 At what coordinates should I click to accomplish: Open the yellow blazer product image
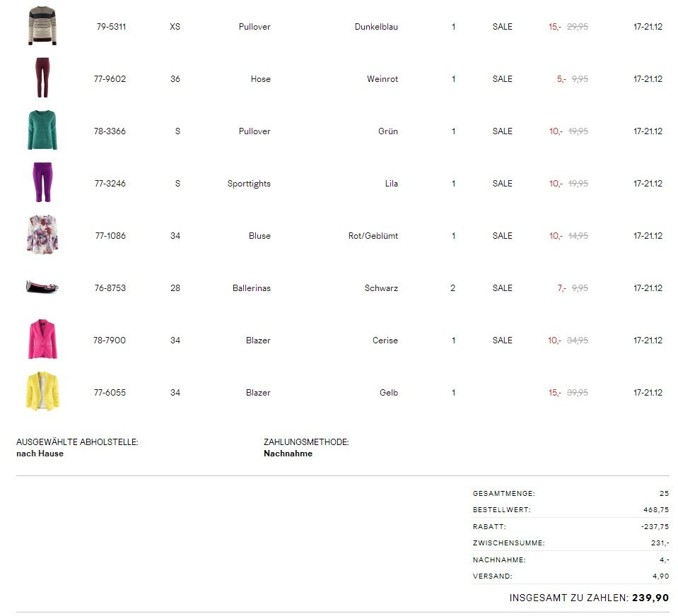[42, 392]
